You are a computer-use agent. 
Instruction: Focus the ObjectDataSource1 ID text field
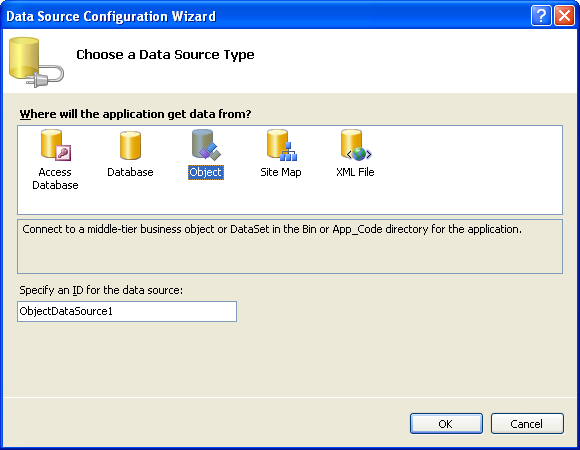[127, 311]
